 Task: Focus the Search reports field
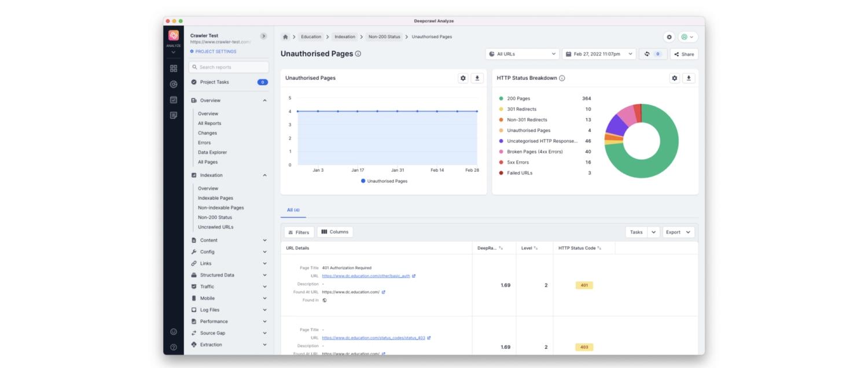tap(229, 67)
